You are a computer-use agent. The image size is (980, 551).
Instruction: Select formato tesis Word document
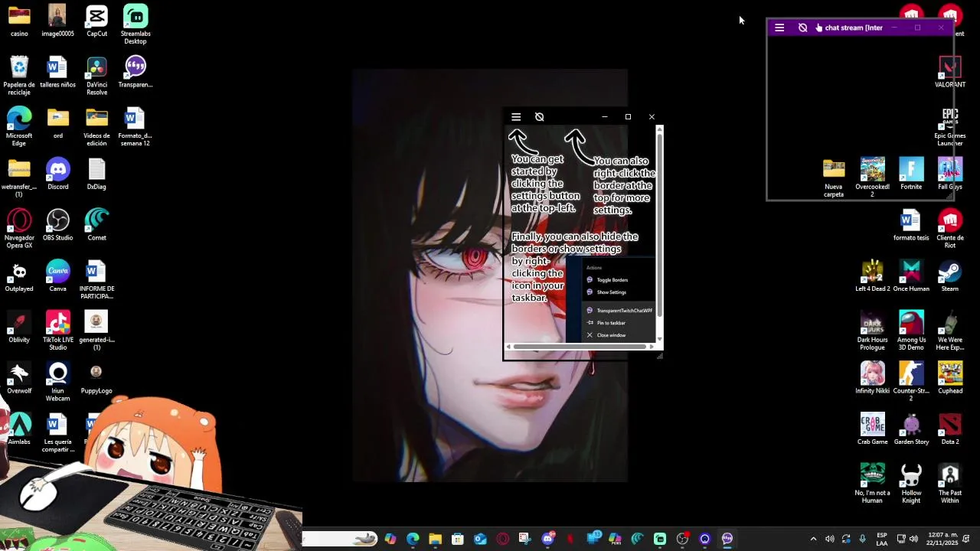point(911,226)
